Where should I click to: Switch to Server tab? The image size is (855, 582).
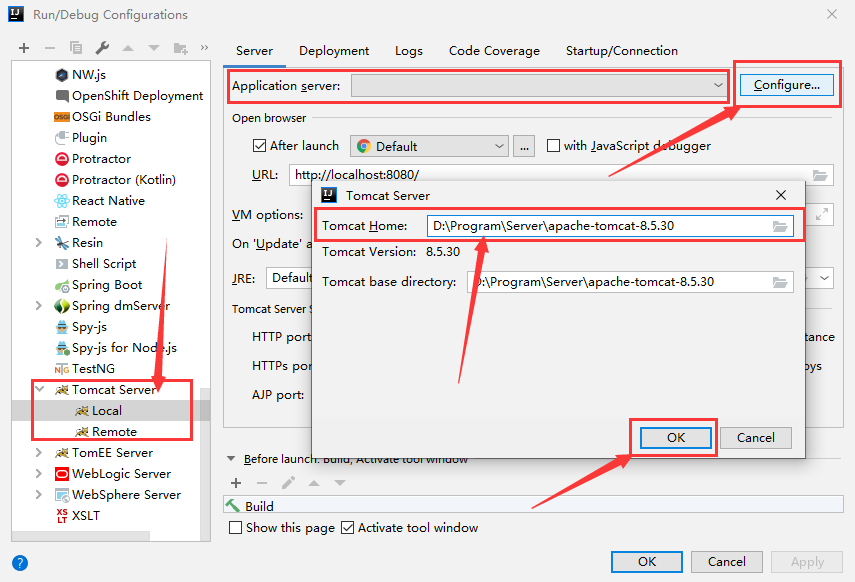click(254, 51)
